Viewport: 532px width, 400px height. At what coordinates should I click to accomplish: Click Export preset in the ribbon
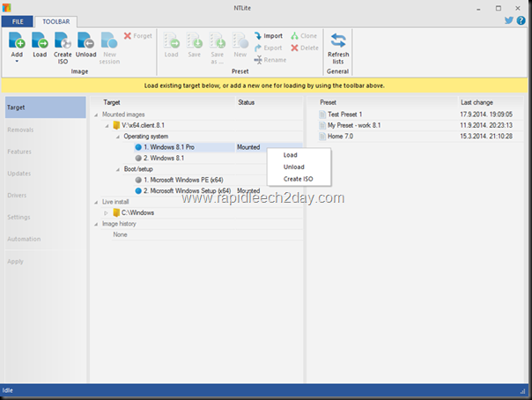(268, 48)
